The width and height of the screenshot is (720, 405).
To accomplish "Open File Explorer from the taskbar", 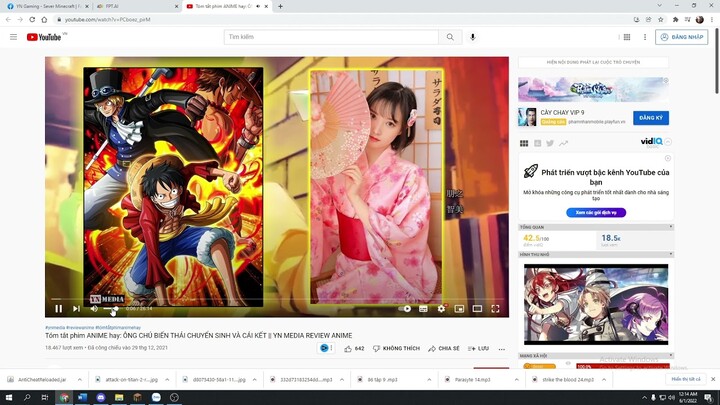I will click(119, 397).
